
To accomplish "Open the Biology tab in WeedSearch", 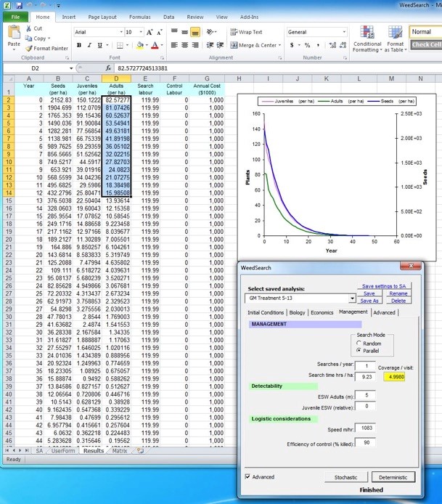I will click(297, 312).
